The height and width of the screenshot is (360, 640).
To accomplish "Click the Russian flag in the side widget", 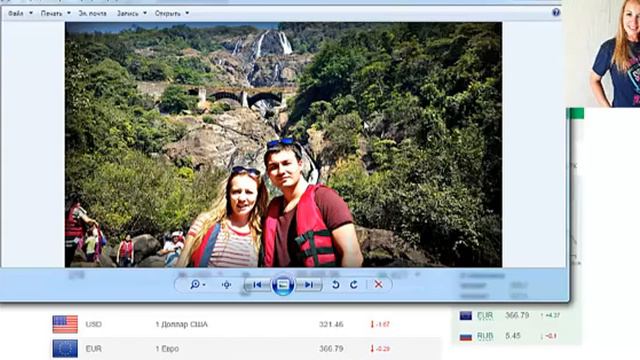I will point(466,336).
